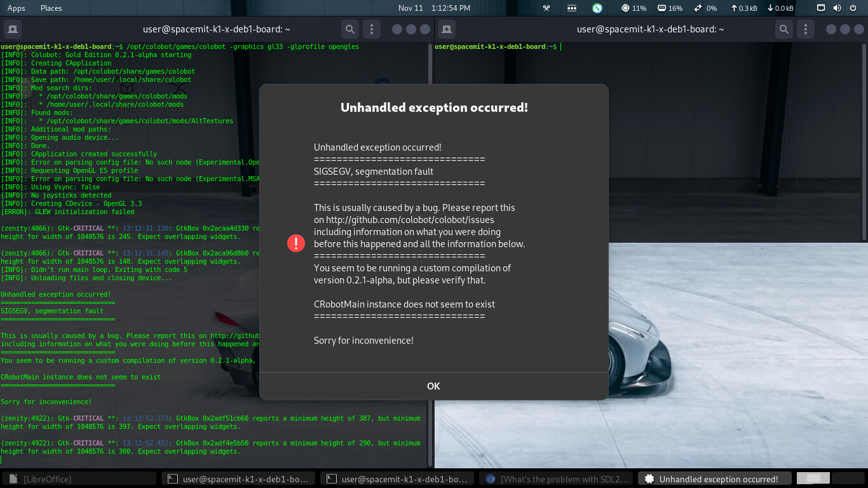This screenshot has width=868, height=488.
Task: Open search in left terminal window
Action: [349, 29]
